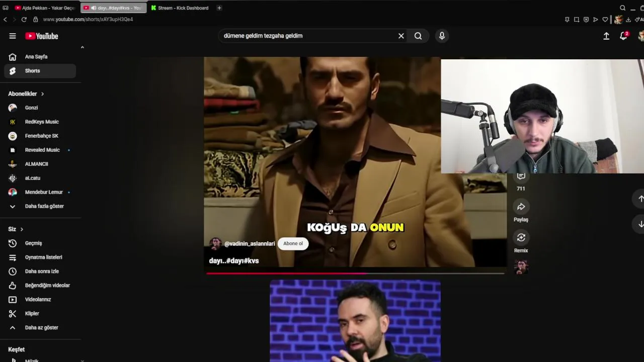The height and width of the screenshot is (362, 644).
Task: Open Videolarınız
Action: point(40,300)
